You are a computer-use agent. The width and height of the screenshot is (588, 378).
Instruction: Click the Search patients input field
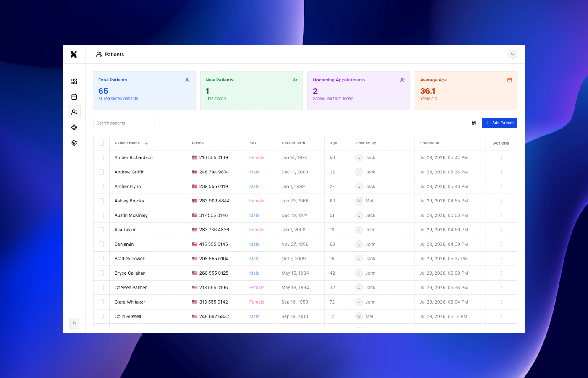point(124,123)
